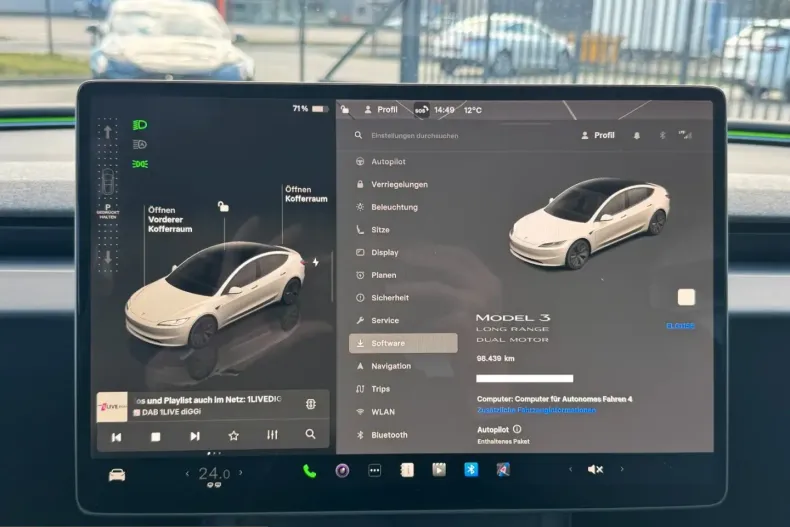The image size is (790, 527).
Task: Click the blue vehicle name link
Action: click(680, 326)
